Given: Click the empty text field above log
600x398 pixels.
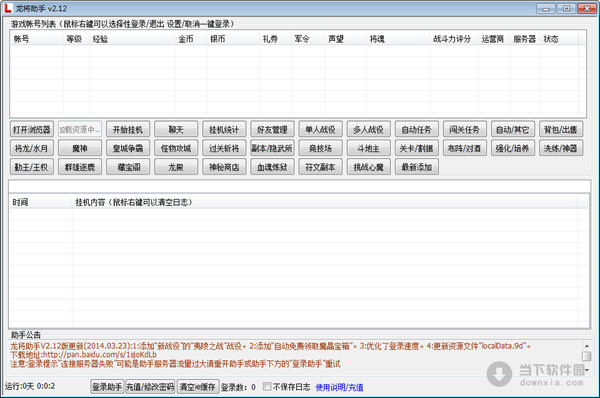Looking at the screenshot, I should pyautogui.click(x=299, y=186).
